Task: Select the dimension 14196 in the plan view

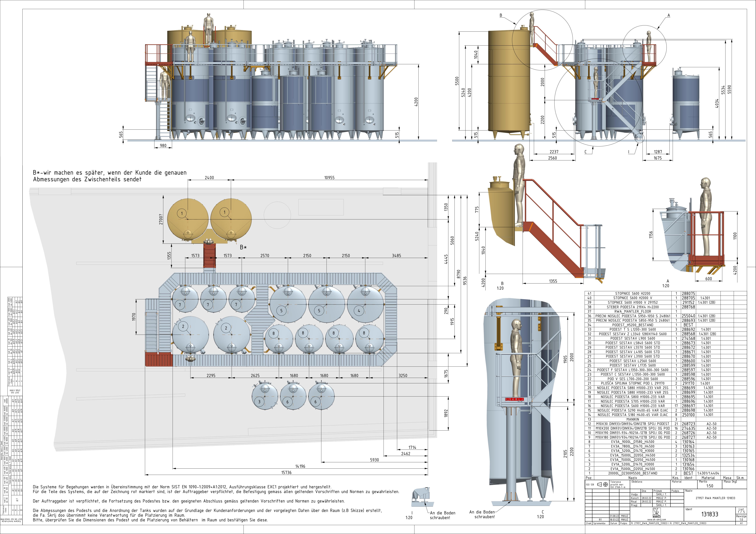Action: coord(300,466)
